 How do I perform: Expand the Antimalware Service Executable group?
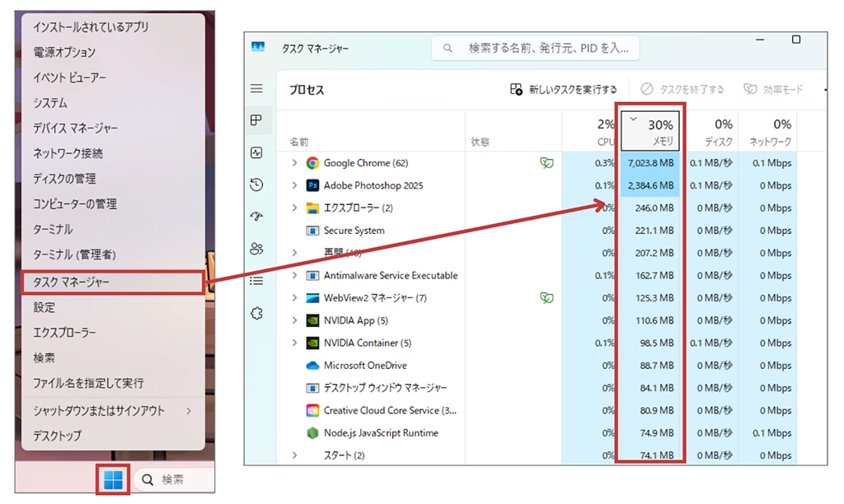pos(294,275)
